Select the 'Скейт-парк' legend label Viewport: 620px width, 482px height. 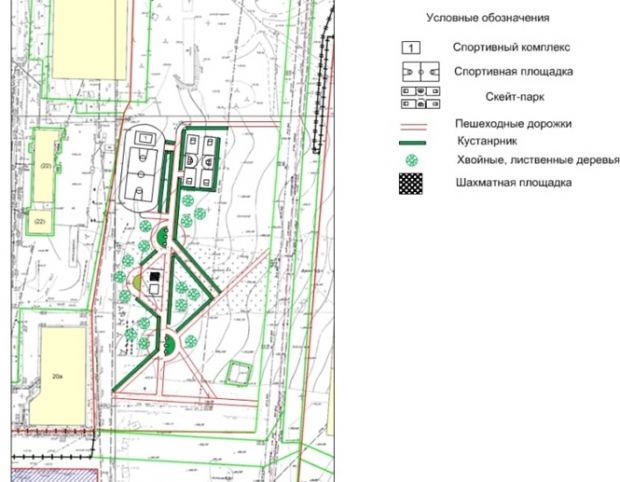(x=507, y=97)
